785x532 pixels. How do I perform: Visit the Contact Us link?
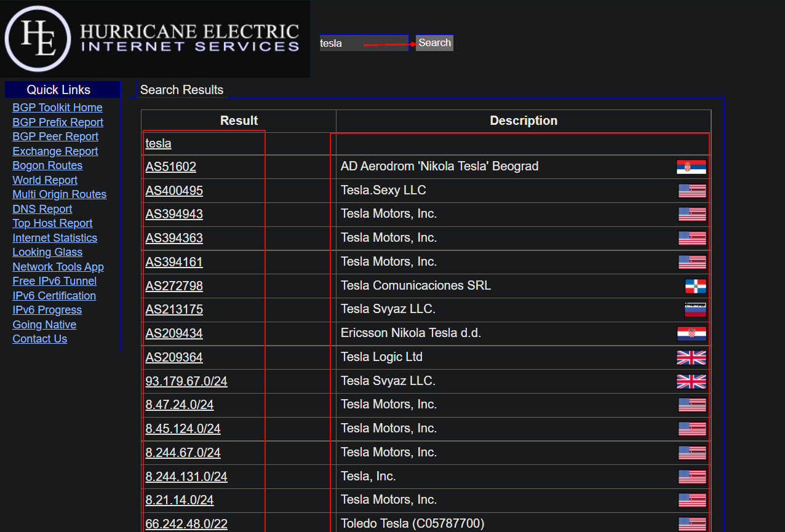(40, 339)
